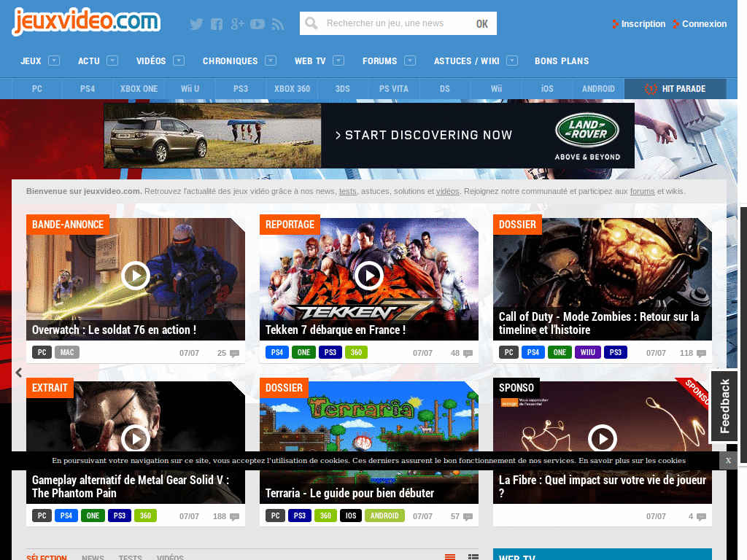Submit search with the OK button
Viewport: 747px width, 560px height.
click(x=482, y=24)
